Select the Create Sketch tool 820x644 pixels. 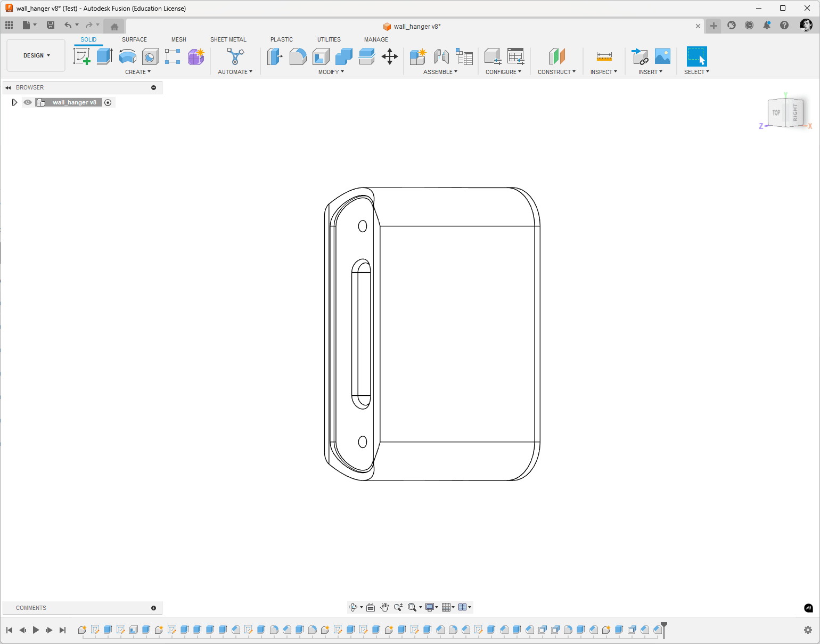81,56
